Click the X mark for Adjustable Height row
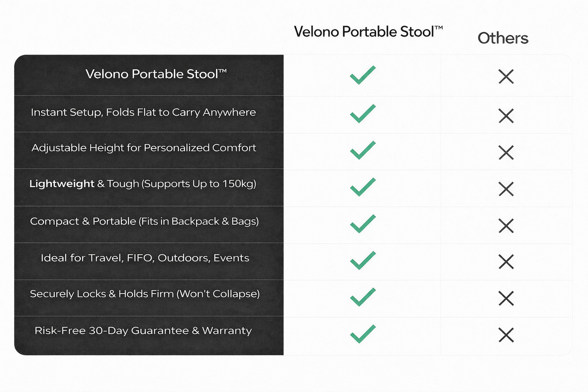 coord(506,152)
